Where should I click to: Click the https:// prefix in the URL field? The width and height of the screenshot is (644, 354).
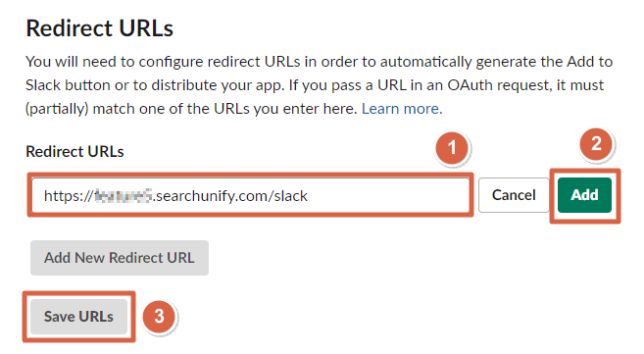69,196
